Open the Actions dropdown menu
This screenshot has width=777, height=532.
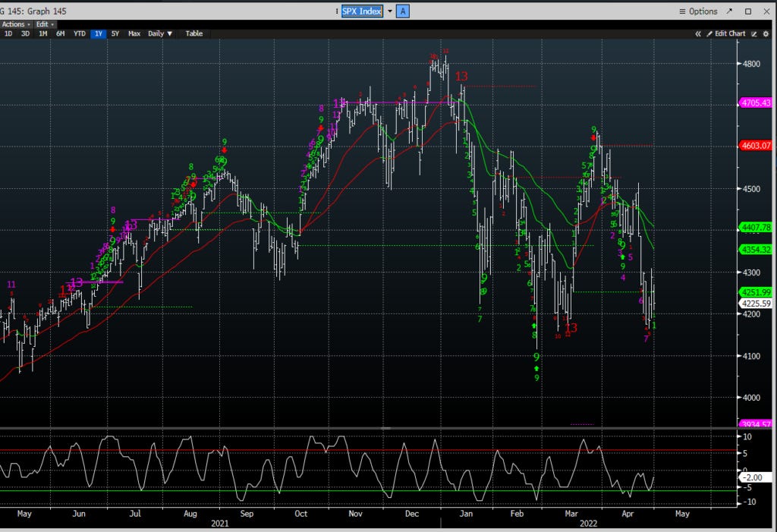[15, 24]
